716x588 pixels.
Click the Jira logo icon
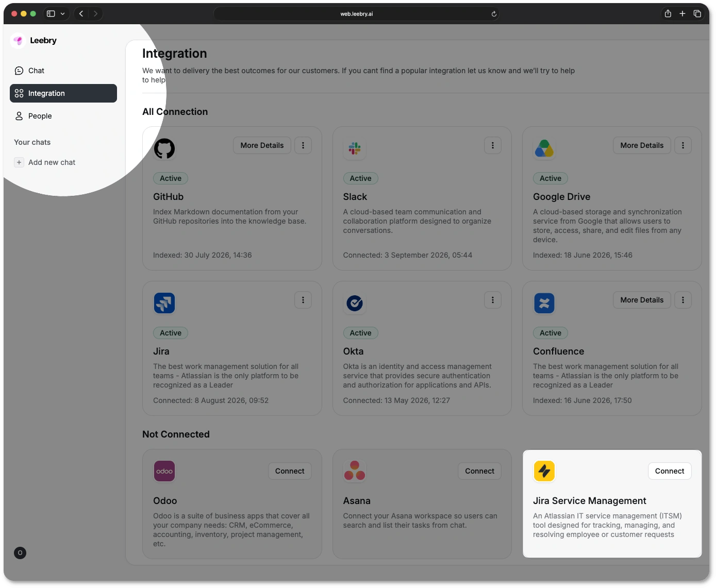164,303
